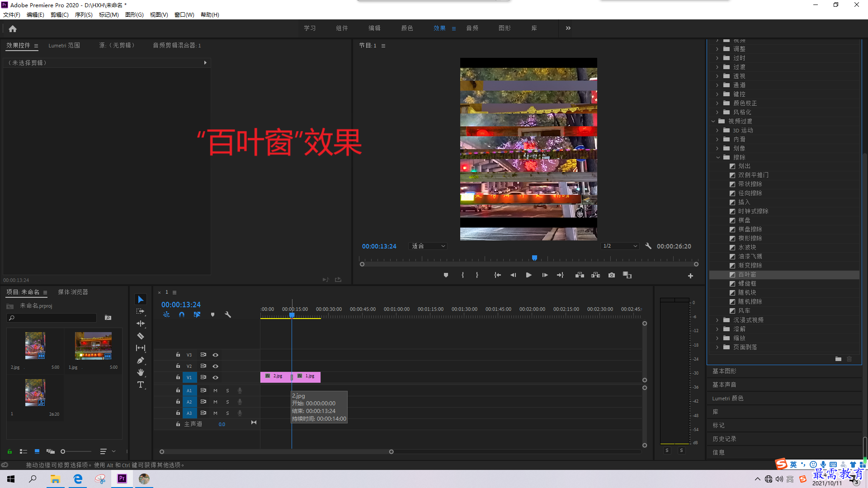Open program monitor wrench settings

click(x=648, y=246)
